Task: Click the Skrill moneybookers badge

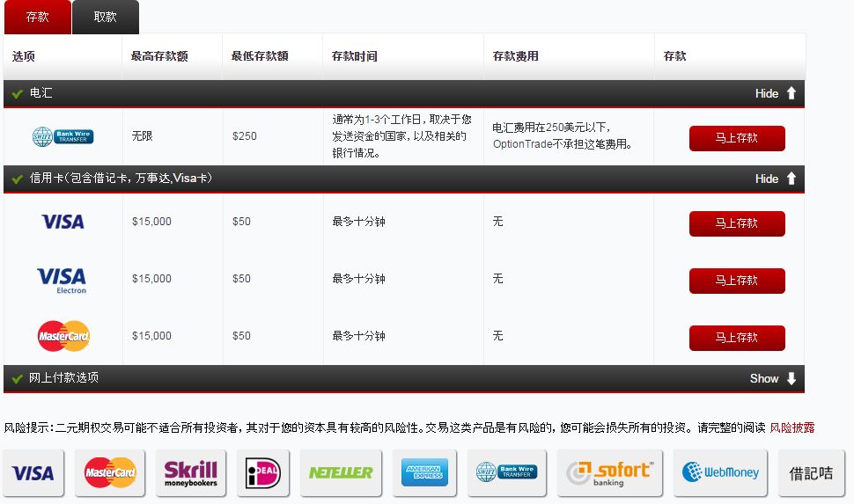Action: click(191, 473)
